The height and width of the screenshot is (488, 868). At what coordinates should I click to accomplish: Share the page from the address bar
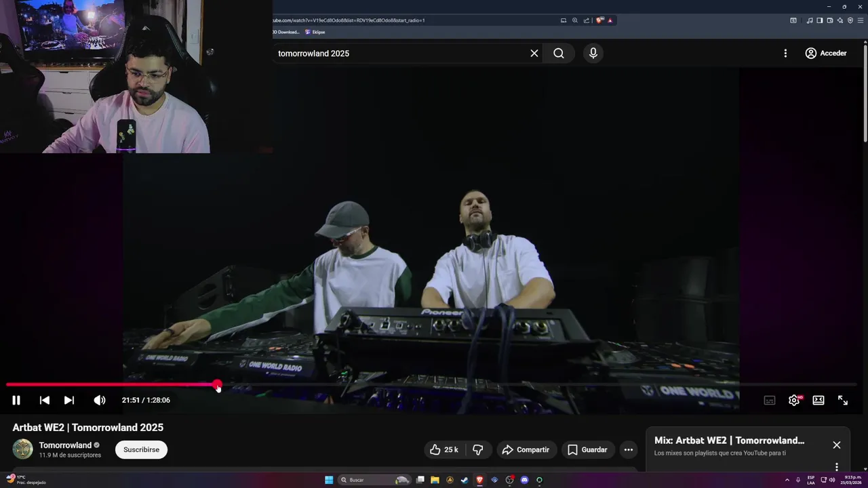[x=587, y=20]
